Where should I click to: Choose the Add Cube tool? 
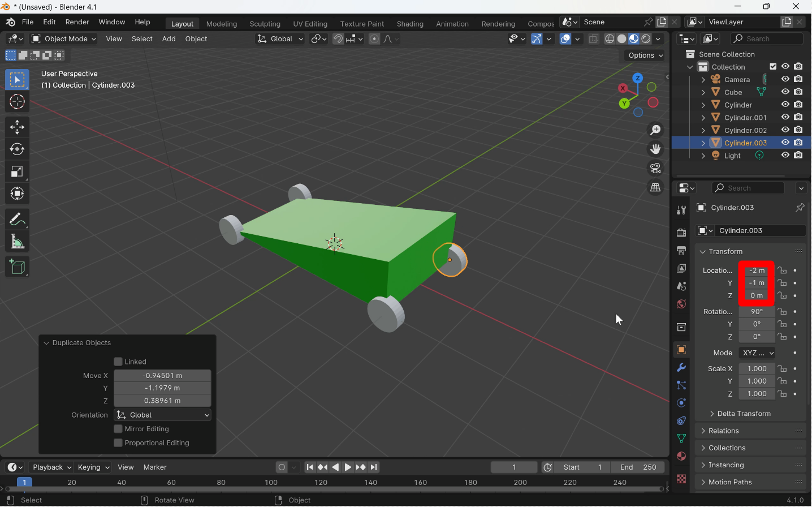(x=17, y=267)
